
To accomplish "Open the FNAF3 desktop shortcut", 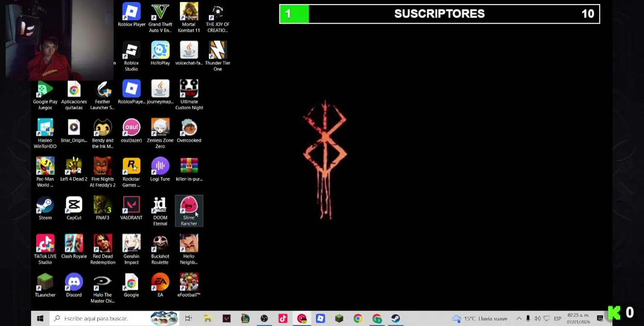I will (103, 208).
